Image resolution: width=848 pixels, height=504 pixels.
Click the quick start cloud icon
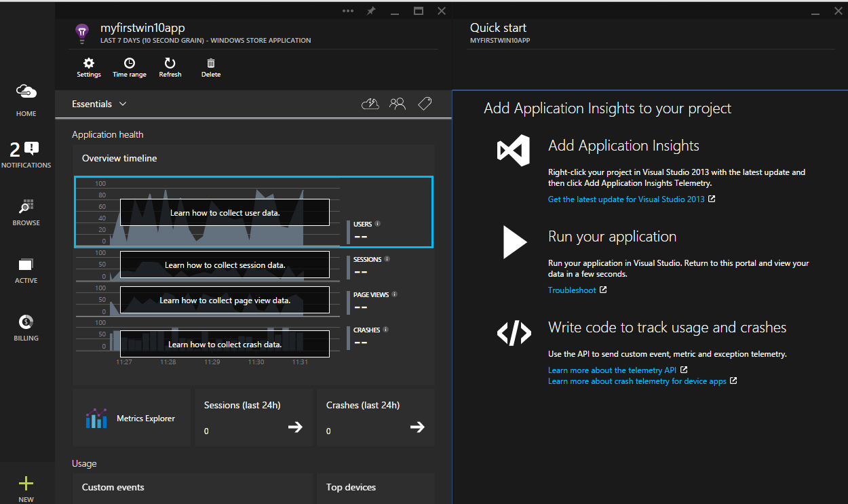click(x=370, y=104)
